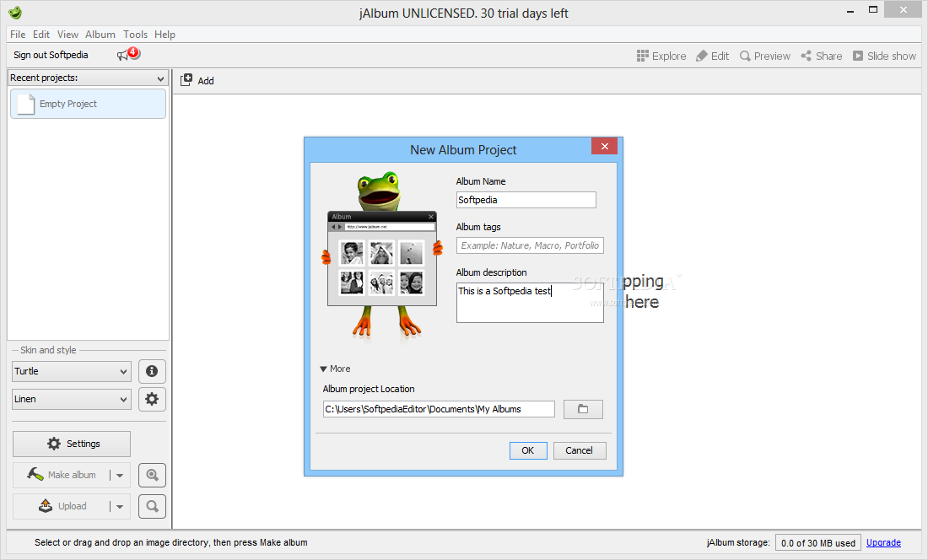
Task: Maximize the jAlbum window
Action: coord(873,10)
